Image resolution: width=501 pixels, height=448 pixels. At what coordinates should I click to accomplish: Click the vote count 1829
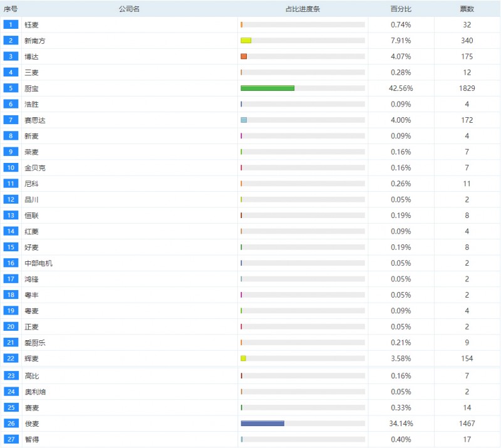(467, 88)
